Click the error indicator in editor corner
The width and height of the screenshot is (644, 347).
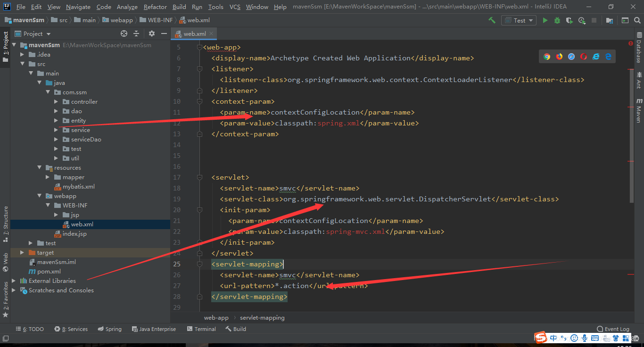631,43
